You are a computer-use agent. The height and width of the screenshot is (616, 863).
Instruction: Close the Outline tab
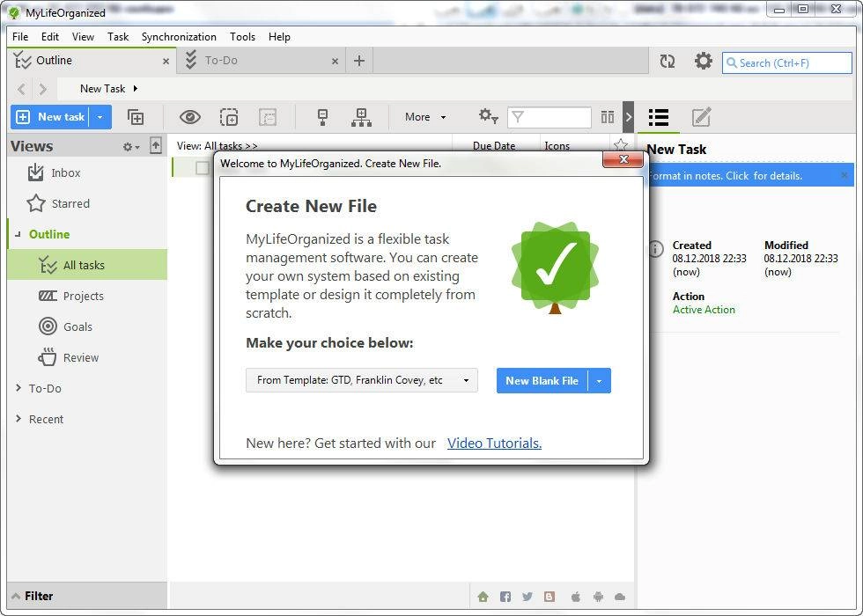point(166,62)
